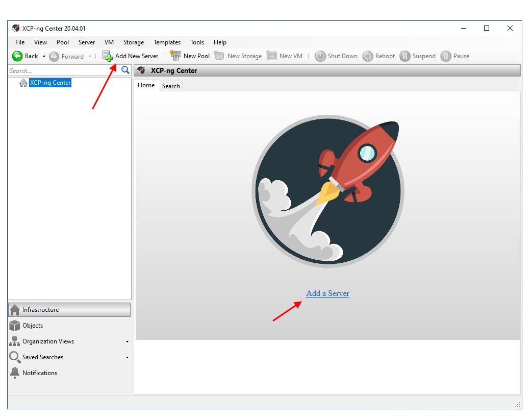Select the Infrastructure navigation button

[x=69, y=310]
